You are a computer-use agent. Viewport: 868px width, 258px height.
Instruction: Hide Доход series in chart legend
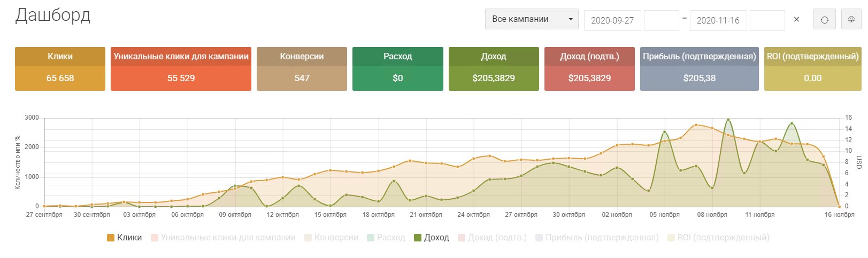(432, 238)
